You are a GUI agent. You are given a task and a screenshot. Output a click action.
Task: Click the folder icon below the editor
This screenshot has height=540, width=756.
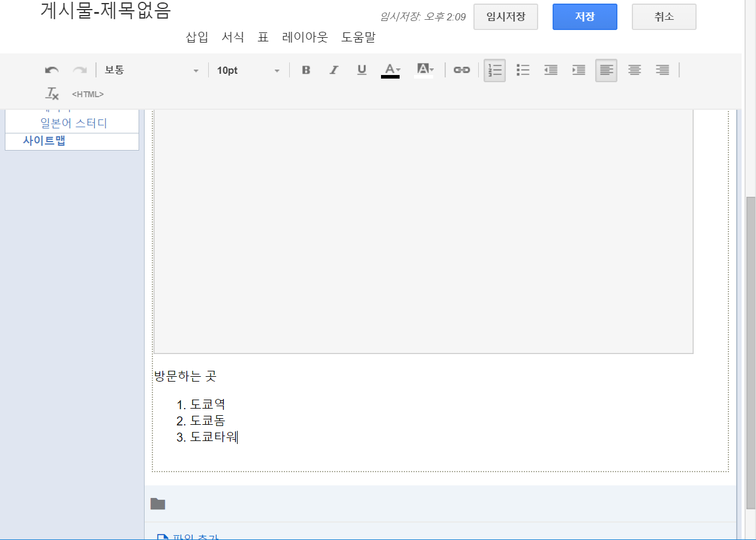(158, 504)
